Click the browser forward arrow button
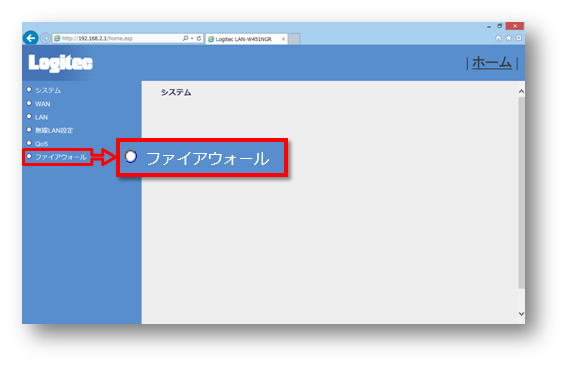Screen dimensions: 567x366 click(46, 38)
